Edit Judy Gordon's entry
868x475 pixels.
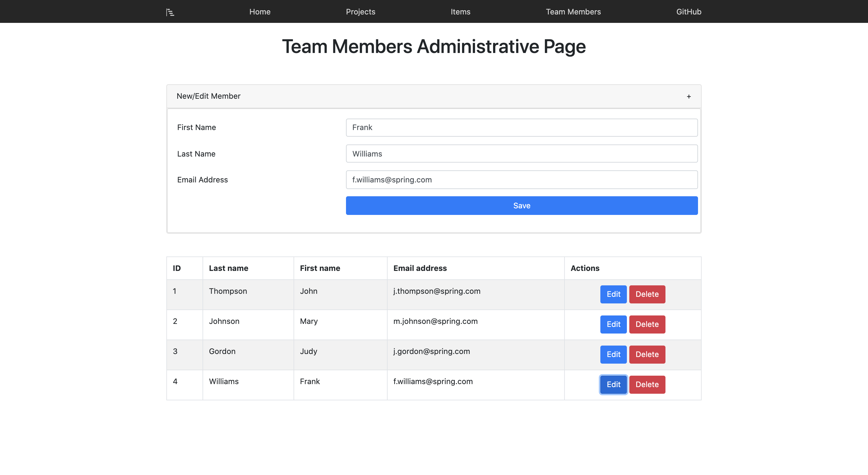pyautogui.click(x=613, y=355)
